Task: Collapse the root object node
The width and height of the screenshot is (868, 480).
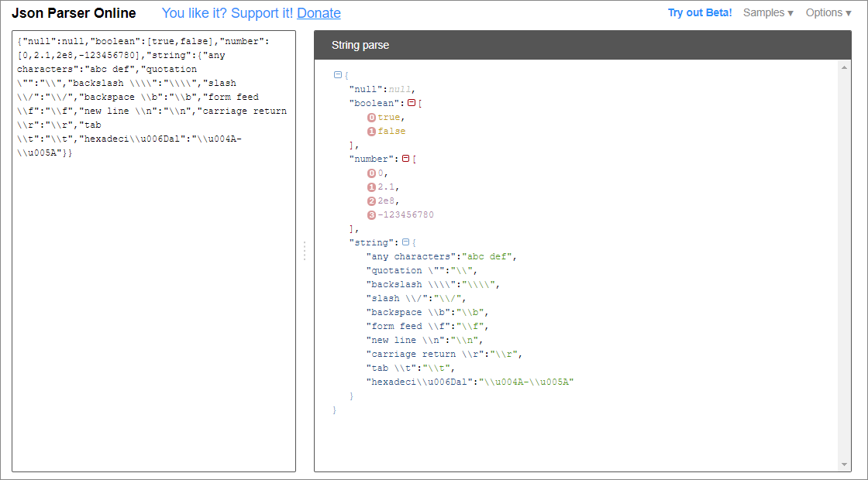Action: (x=338, y=74)
